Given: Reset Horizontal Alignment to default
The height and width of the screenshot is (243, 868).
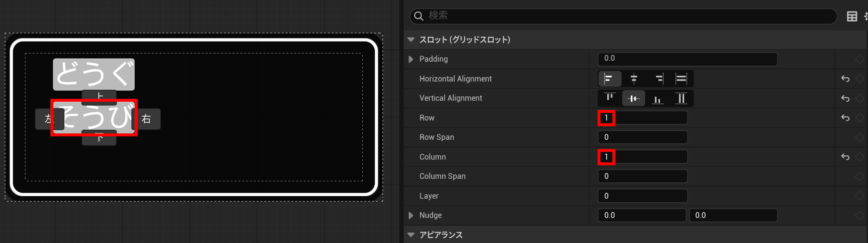Looking at the screenshot, I should click(845, 79).
